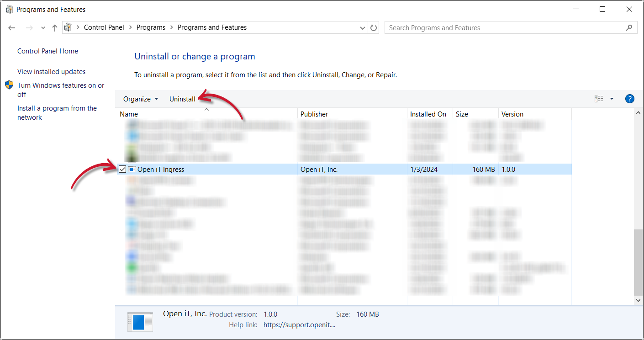The height and width of the screenshot is (340, 644).
Task: Click the Uninstall button
Action: click(x=182, y=99)
